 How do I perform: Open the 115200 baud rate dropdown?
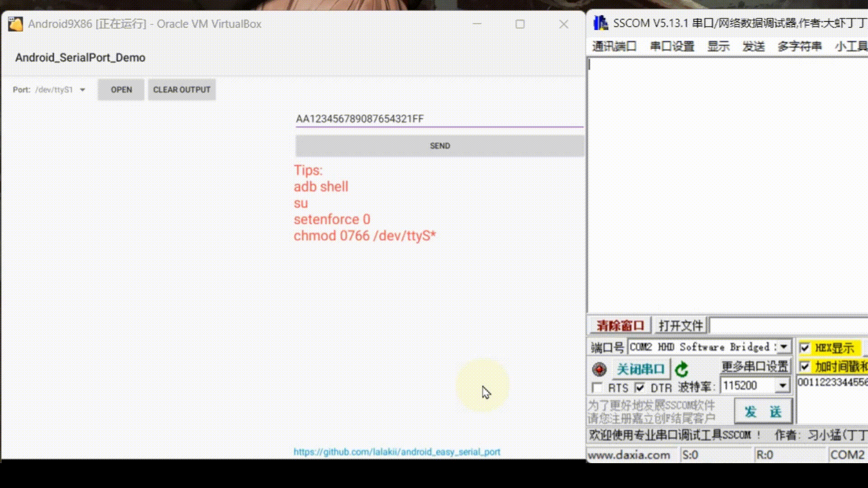coord(783,385)
